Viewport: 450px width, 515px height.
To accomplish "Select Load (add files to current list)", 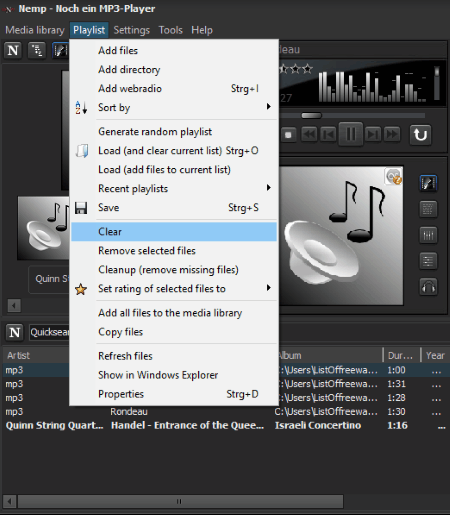I will pos(174,170).
